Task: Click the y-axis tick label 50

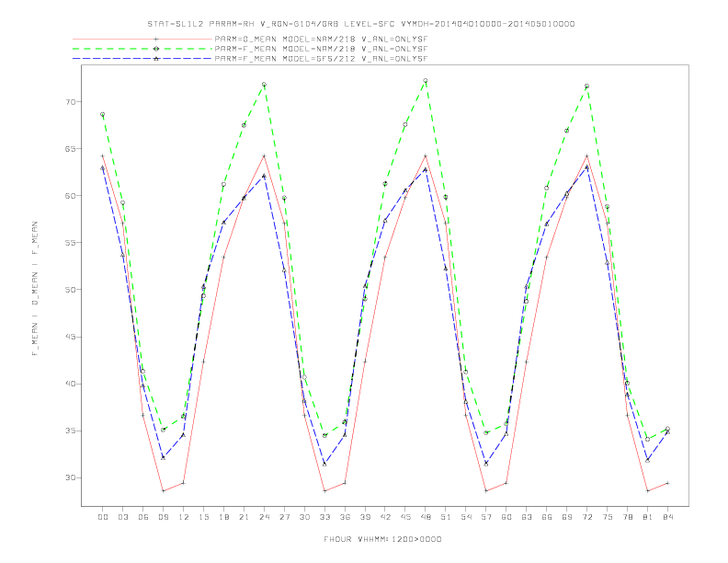Action: [70, 290]
